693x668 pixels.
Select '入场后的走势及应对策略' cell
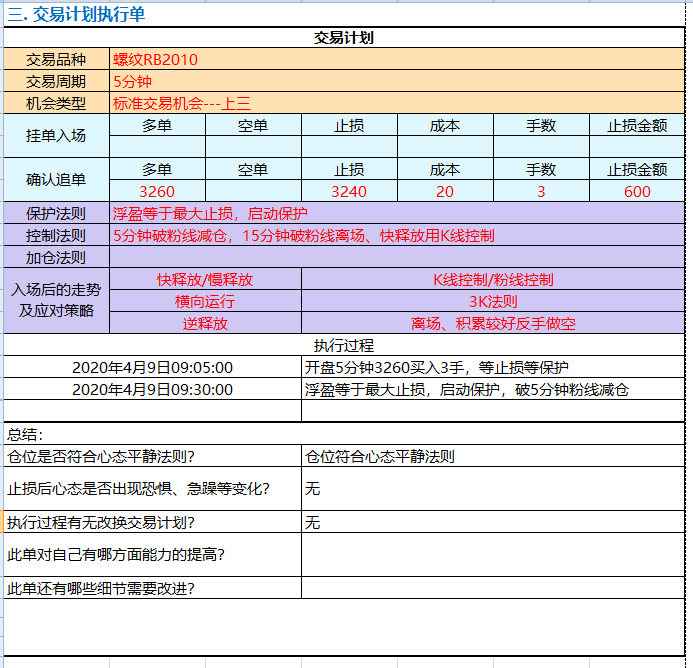(56, 300)
